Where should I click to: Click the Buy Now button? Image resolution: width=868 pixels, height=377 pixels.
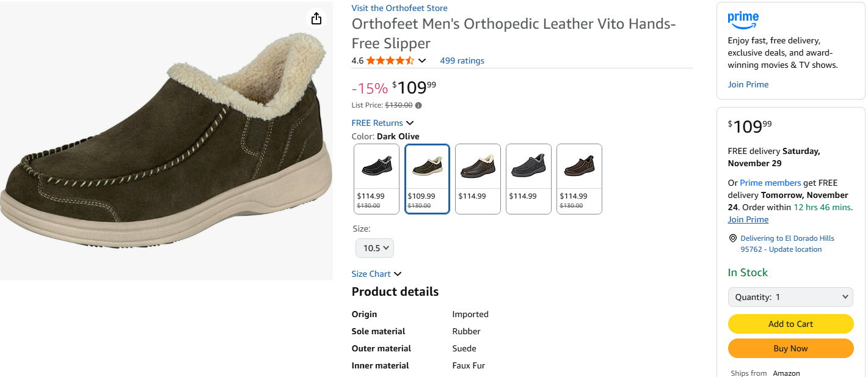790,348
